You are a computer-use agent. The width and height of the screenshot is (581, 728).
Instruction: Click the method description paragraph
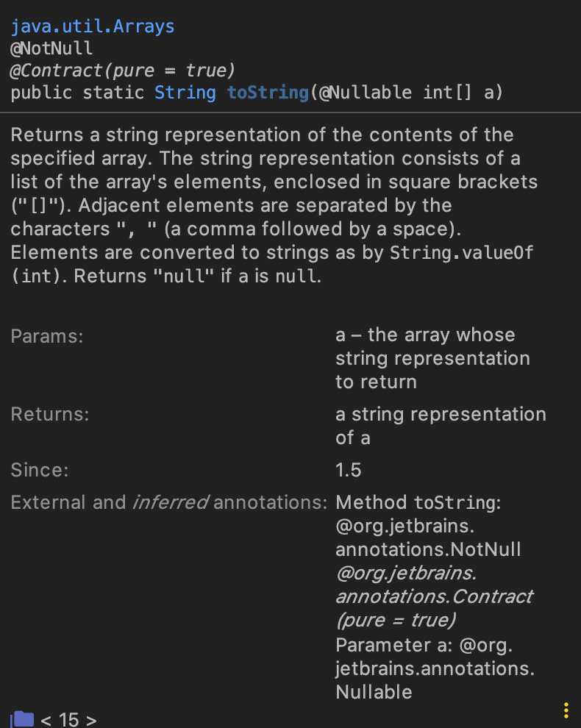(x=272, y=205)
